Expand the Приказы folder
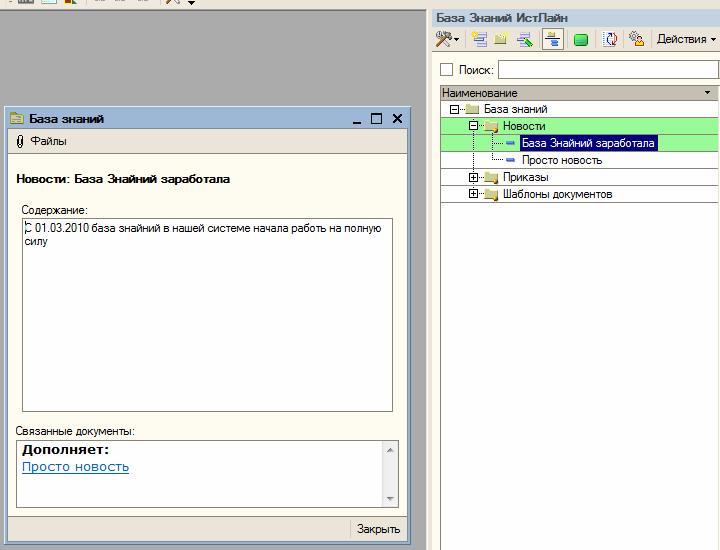This screenshot has height=550, width=720. point(473,177)
